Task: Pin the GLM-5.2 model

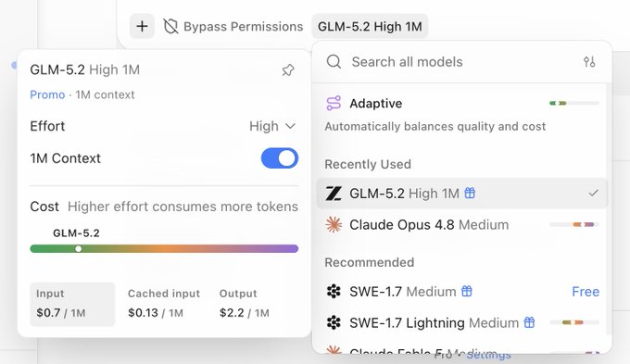Action: 288,70
